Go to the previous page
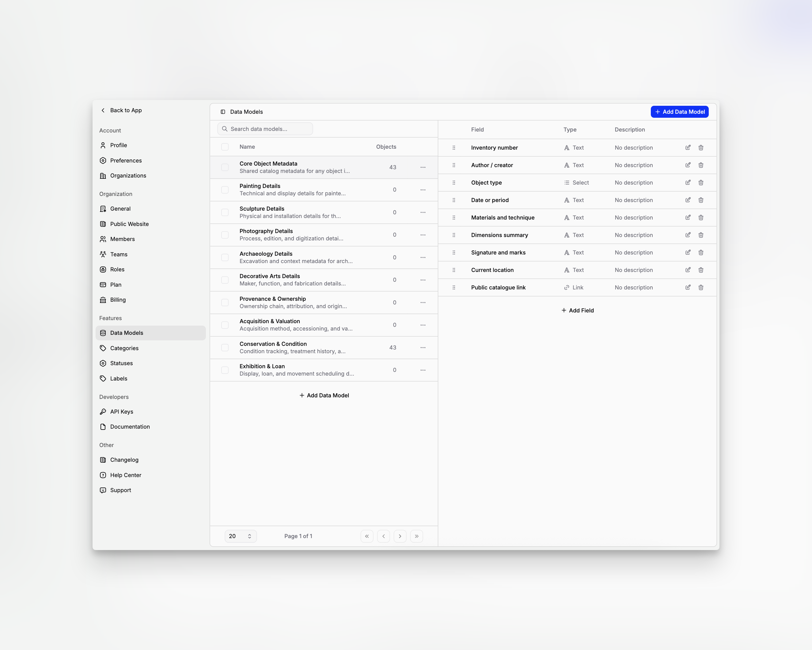The image size is (812, 650). click(x=383, y=536)
